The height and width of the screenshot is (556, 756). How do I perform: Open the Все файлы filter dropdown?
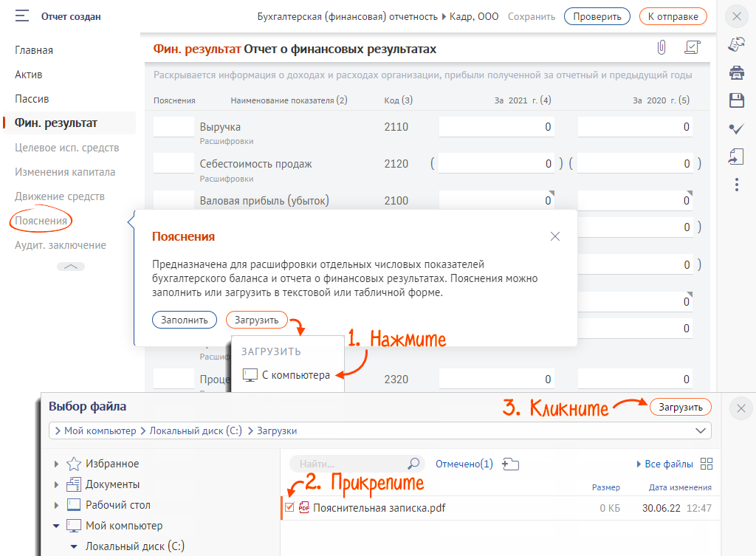pos(664,464)
